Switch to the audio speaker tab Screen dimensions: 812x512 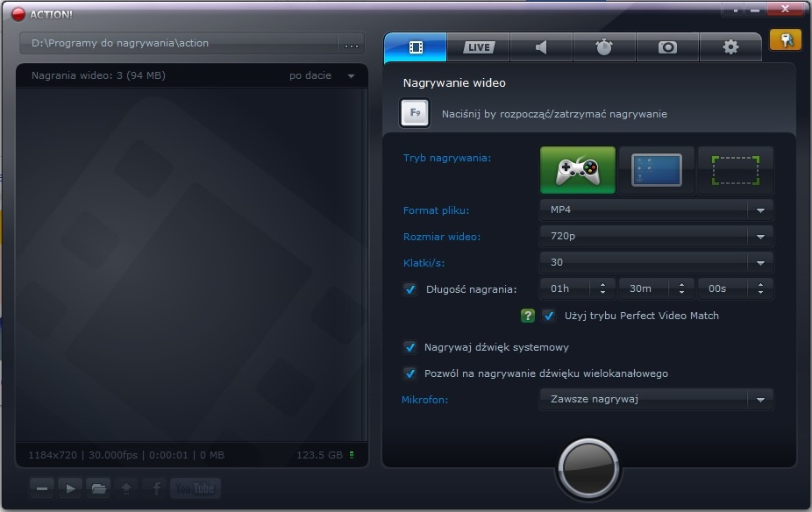click(x=541, y=47)
